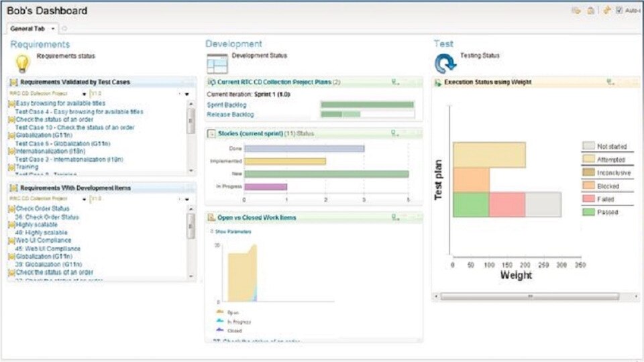644x362 pixels.
Task: Open Test Case 6 - Globalization (G11n)
Action: pyautogui.click(x=63, y=143)
